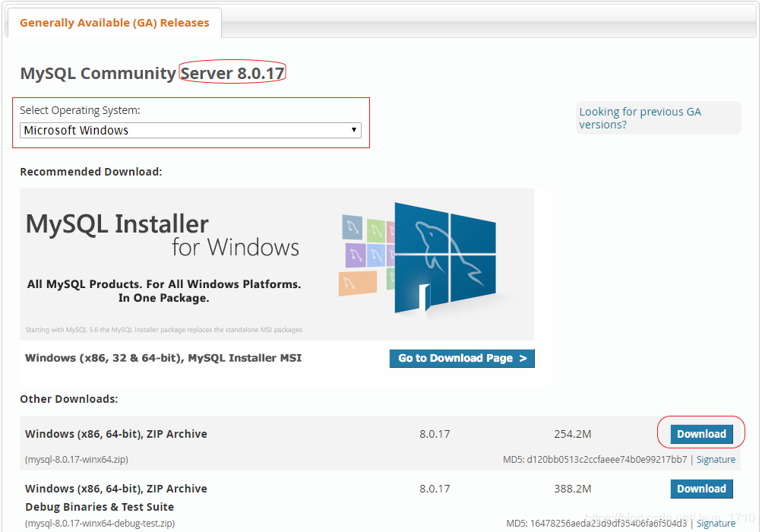The image size is (762, 532).
Task: Click the Starting with MySQL 5.6 note
Action: [164, 330]
